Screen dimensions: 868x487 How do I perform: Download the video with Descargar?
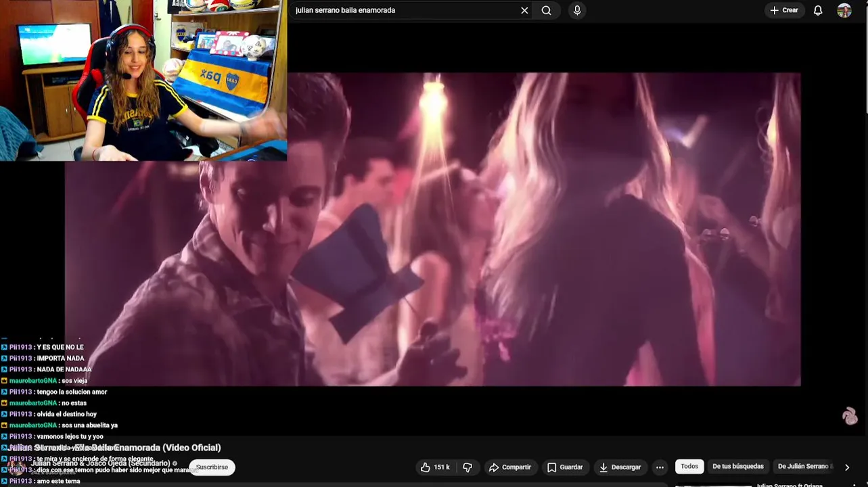click(x=620, y=467)
